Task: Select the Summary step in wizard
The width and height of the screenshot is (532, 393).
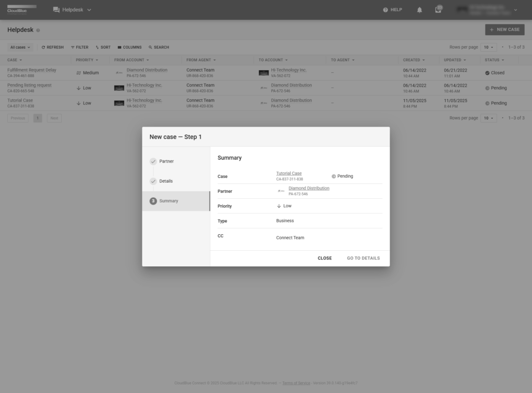Action: [168, 201]
